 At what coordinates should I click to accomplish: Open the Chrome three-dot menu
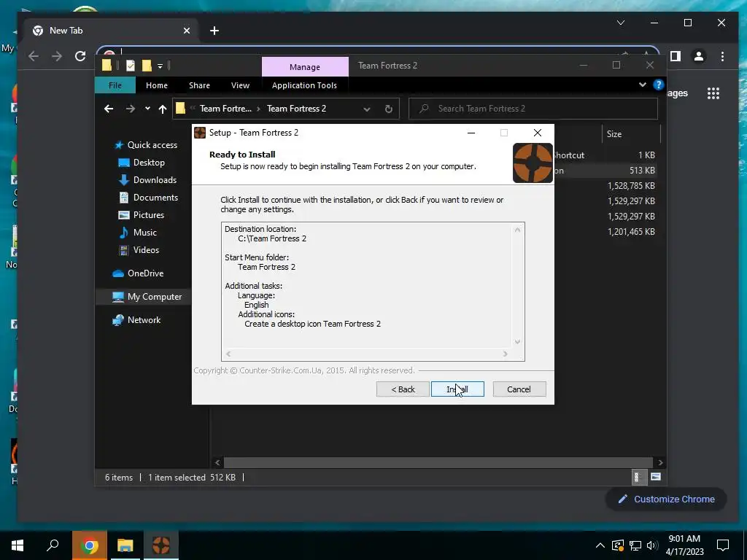(723, 57)
